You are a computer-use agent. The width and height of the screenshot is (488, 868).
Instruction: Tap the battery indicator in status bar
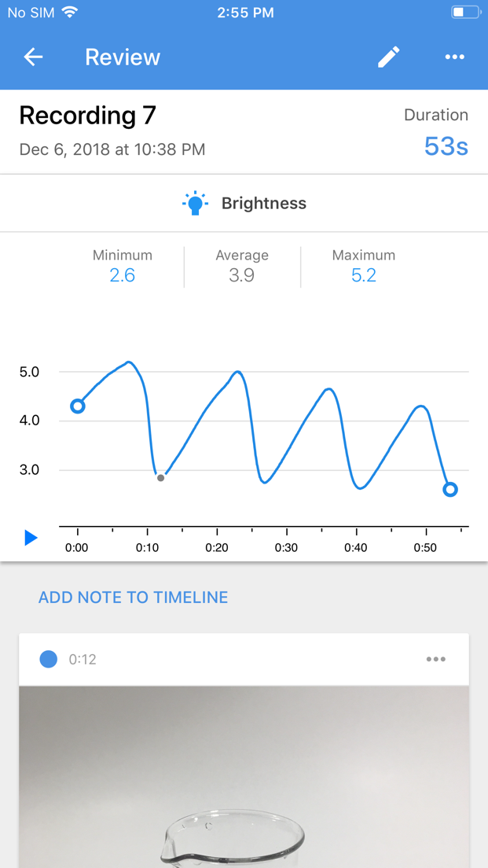(464, 13)
